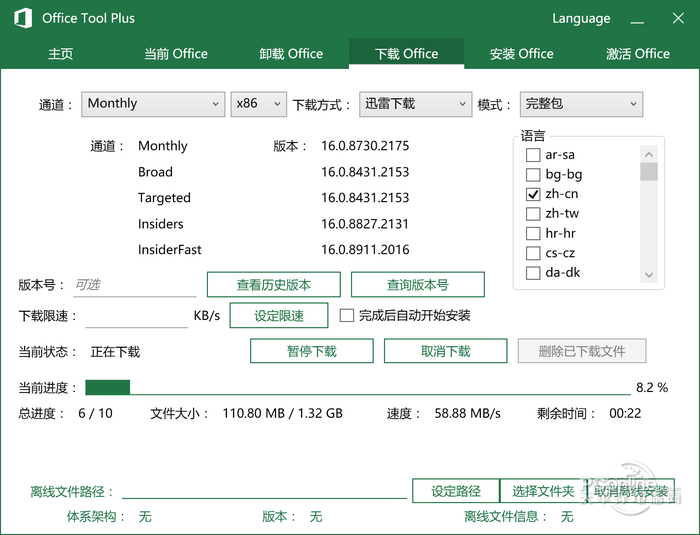Viewport: 700px width, 535px height.
Task: Minimize the Office Tool Plus window
Action: 637,19
